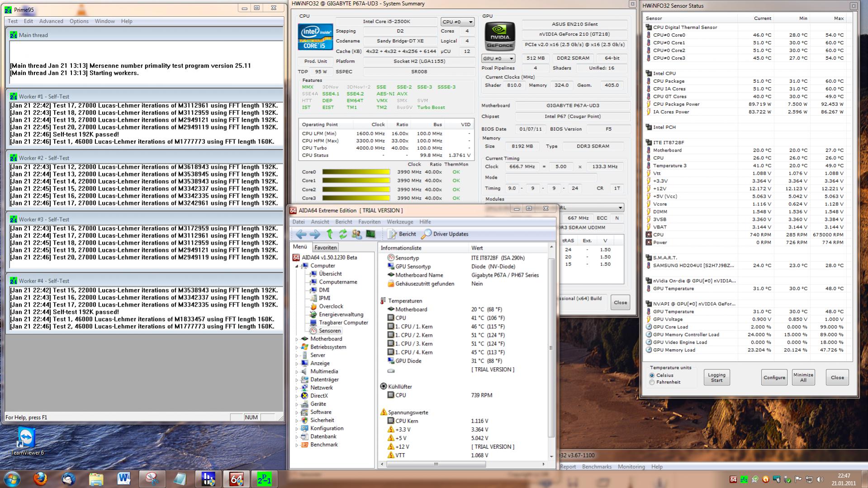
Task: Go forward using AIDA64 forward arrow
Action: click(315, 234)
